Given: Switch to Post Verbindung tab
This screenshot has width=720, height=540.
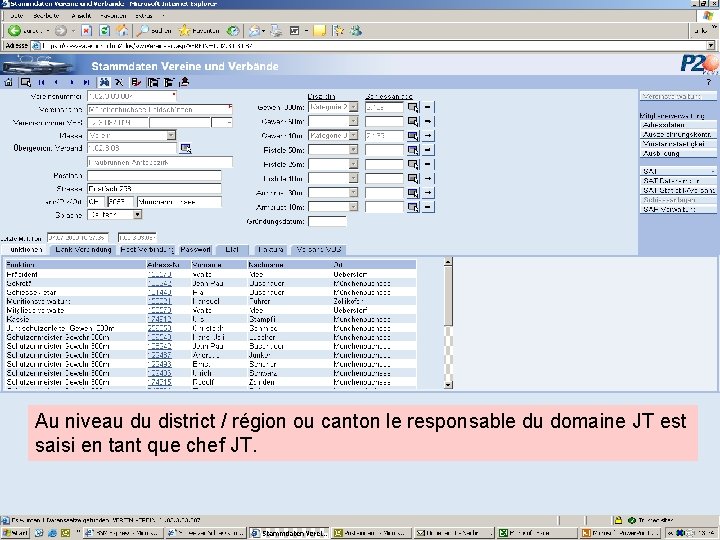Looking at the screenshot, I should 146,250.
